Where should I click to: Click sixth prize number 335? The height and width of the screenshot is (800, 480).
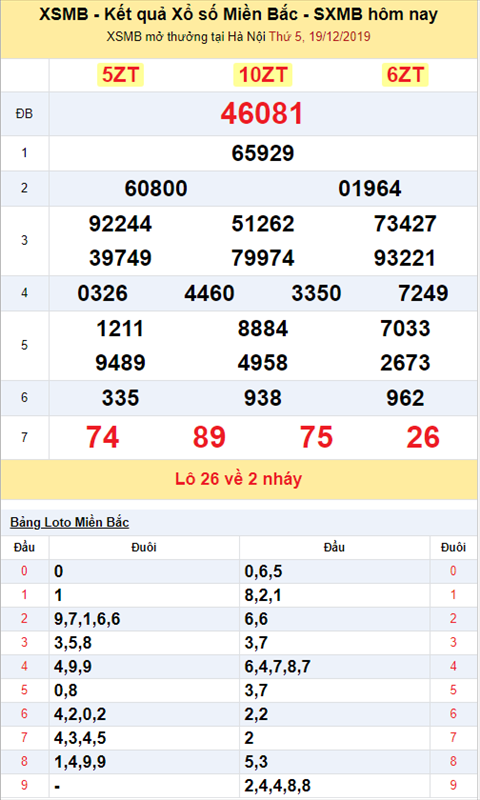[120, 398]
